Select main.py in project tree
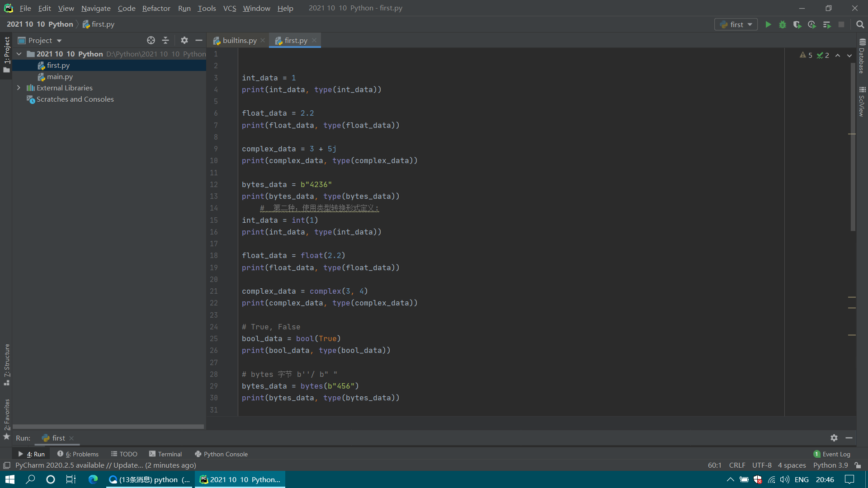Screen dimensions: 868x488 pyautogui.click(x=60, y=76)
